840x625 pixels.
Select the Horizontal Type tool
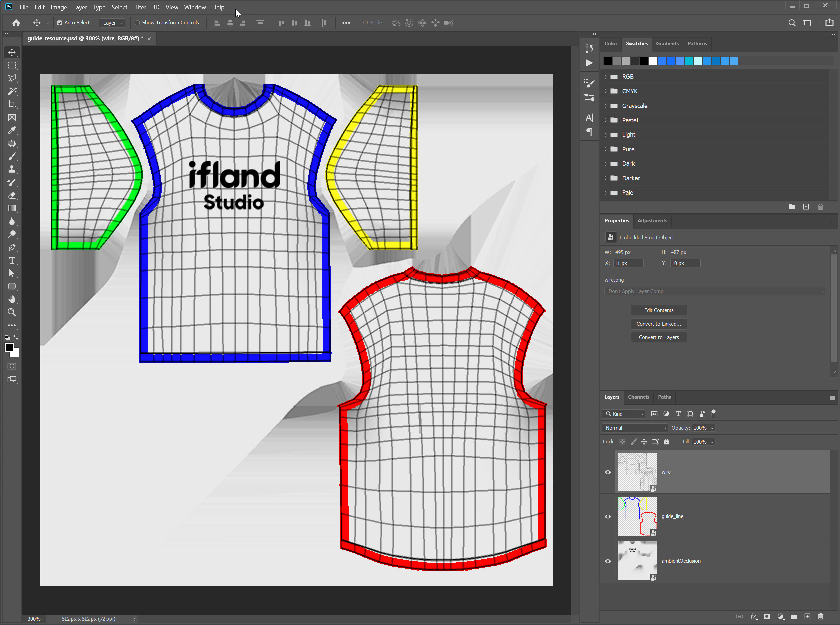(12, 261)
